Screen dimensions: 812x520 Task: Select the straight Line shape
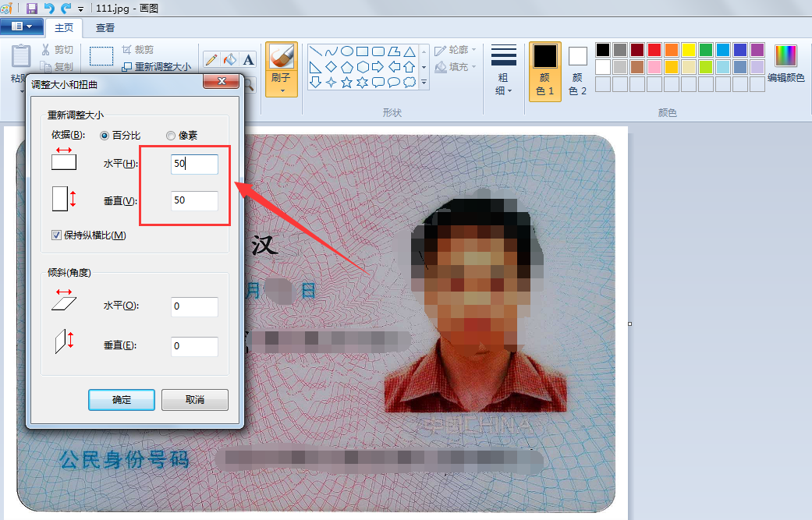[315, 51]
